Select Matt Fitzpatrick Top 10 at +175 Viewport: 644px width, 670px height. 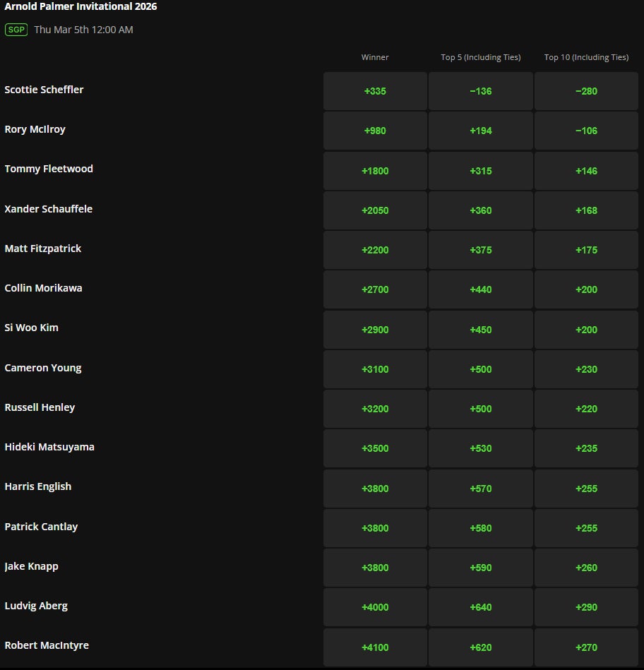(586, 250)
